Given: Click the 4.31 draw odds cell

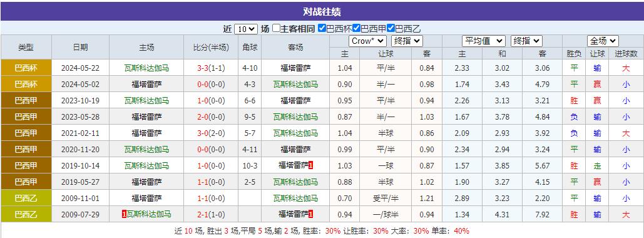Looking at the screenshot, I should click(x=502, y=214).
